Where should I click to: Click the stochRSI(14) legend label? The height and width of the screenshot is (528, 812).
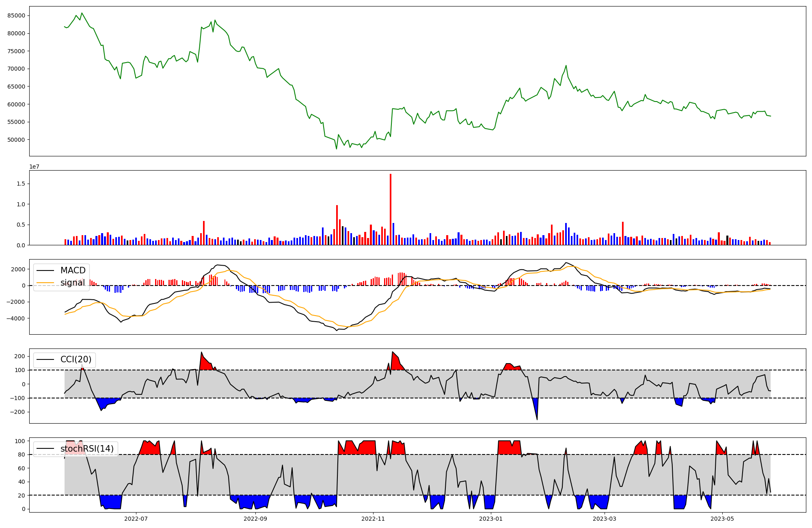[x=87, y=449]
